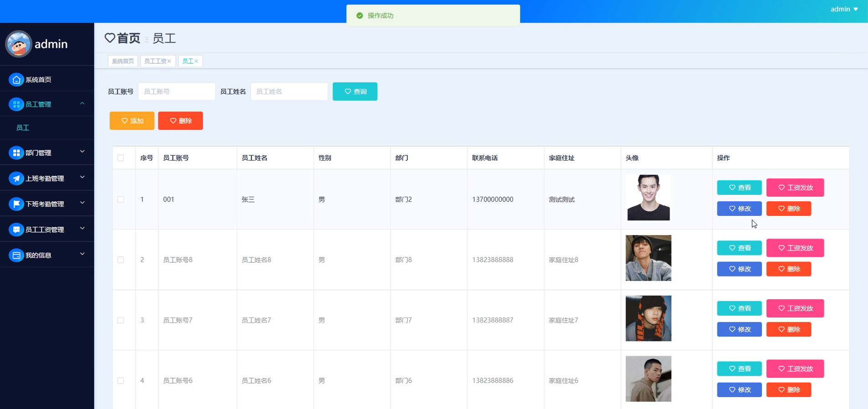Click 删除 for 员工姓名8
This screenshot has height=409, width=868.
pos(789,269)
